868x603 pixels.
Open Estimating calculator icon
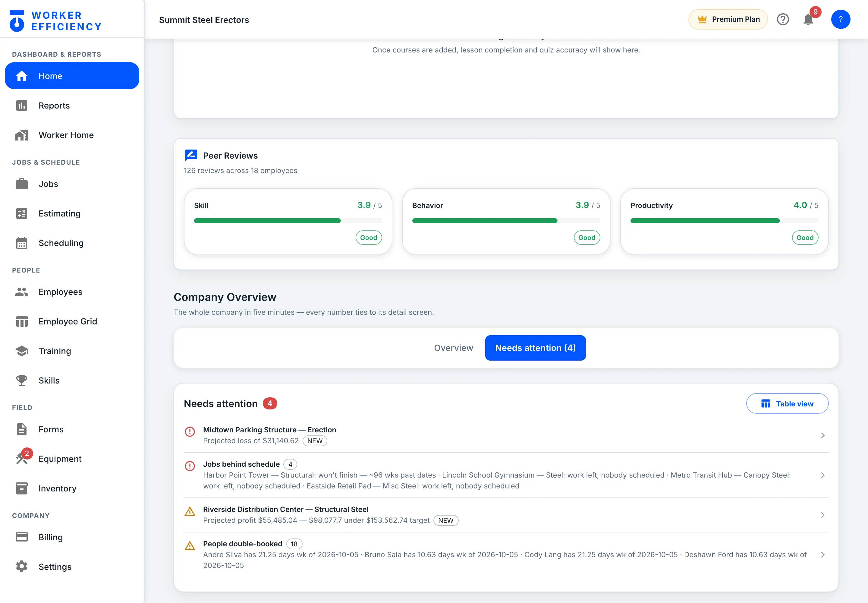[21, 213]
